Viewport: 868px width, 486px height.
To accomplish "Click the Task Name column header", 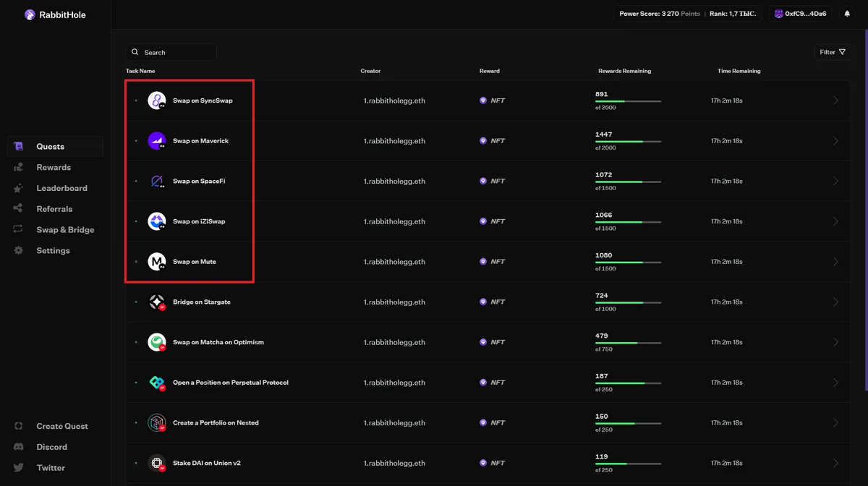I will 140,71.
